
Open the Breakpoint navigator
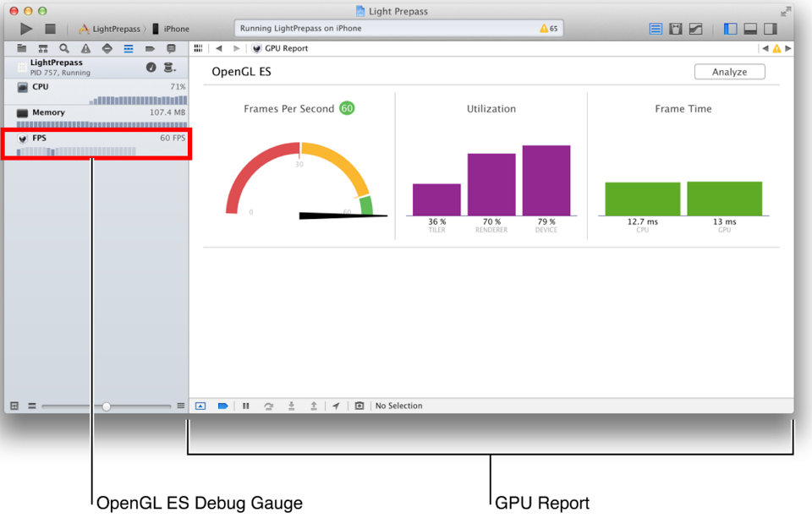150,49
